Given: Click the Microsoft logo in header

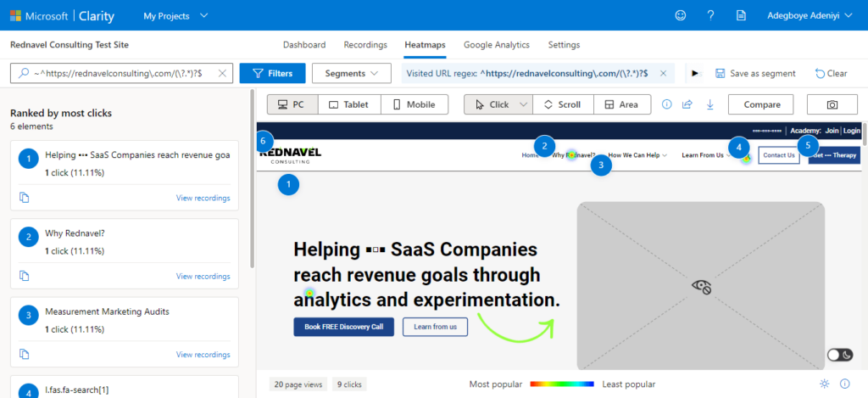Looking at the screenshot, I should point(15,15).
